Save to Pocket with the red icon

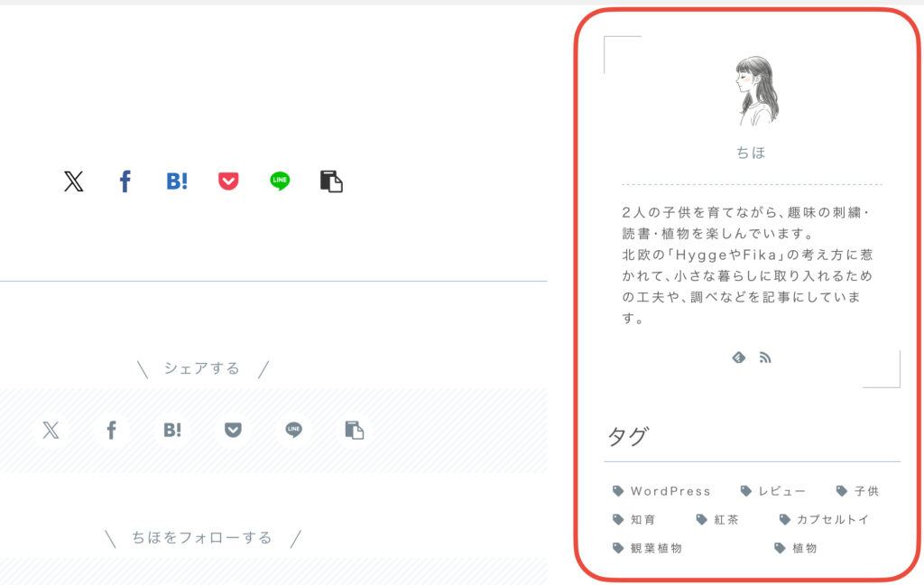[228, 181]
